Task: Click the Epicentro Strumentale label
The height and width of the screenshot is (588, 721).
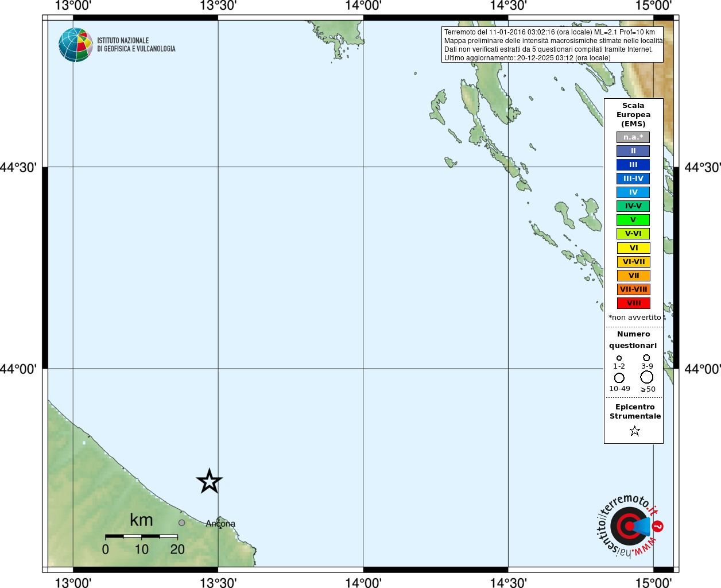Action: click(635, 412)
